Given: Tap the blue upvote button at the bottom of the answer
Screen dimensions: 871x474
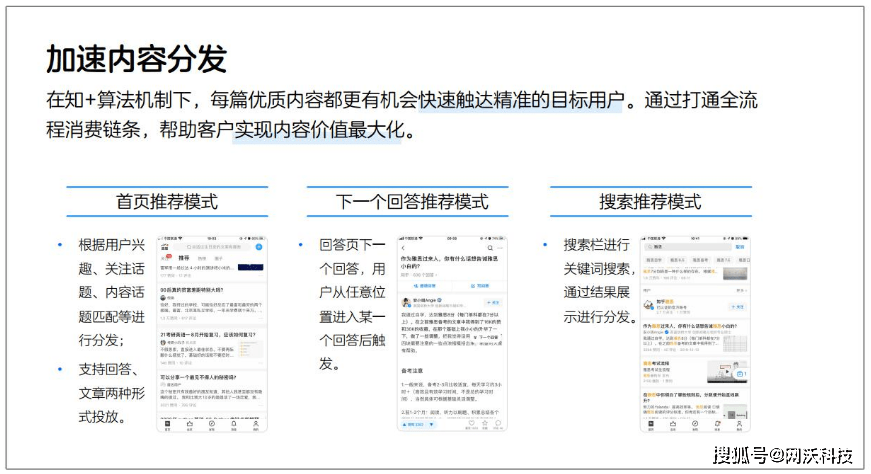Looking at the screenshot, I should pos(412,425).
